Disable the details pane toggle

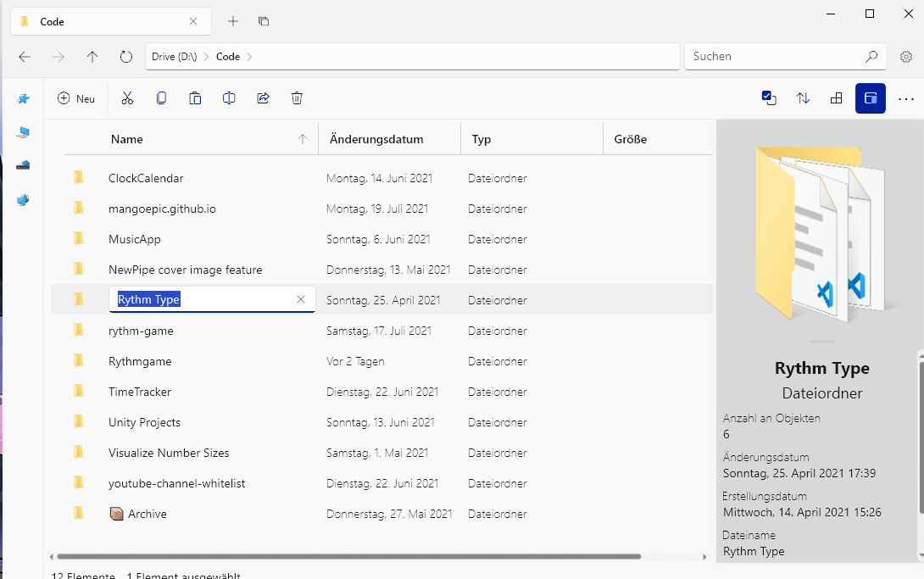point(871,98)
